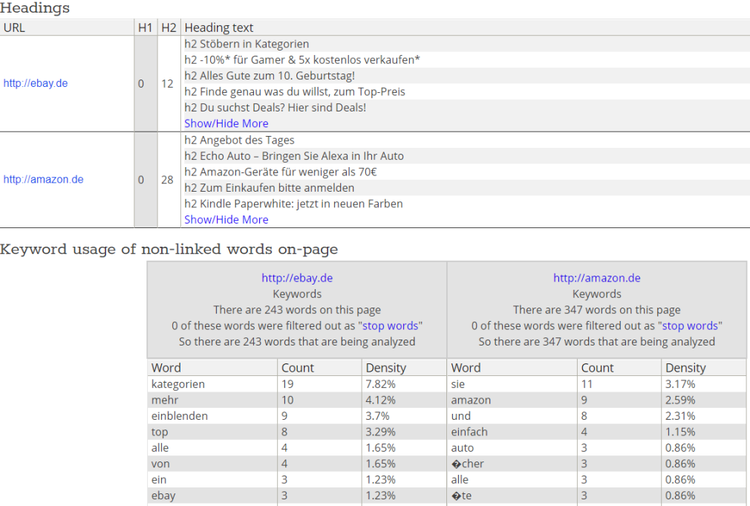Click "There are 347 words on this page" text
Image resolution: width=750 pixels, height=506 pixels.
point(596,310)
